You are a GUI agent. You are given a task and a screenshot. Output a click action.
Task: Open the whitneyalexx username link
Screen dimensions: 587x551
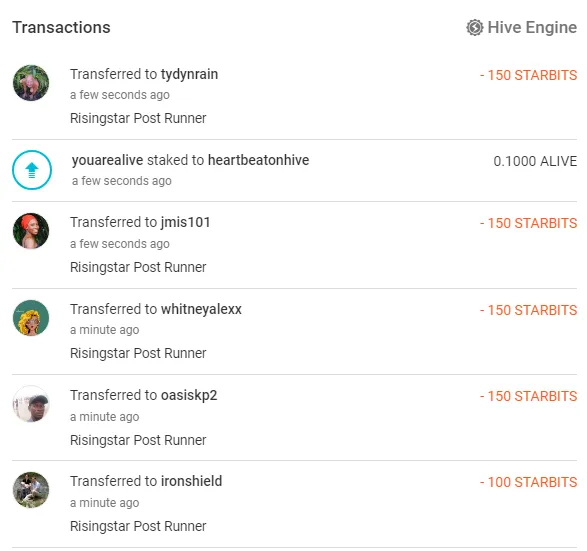(x=201, y=310)
